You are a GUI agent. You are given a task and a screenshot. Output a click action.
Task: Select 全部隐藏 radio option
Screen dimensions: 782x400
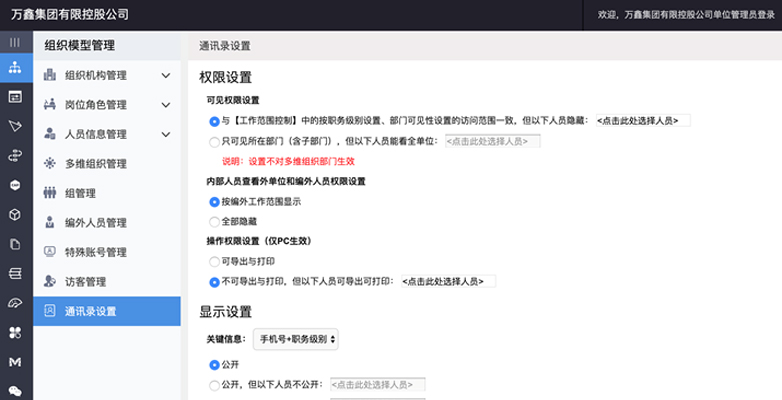pyautogui.click(x=214, y=221)
